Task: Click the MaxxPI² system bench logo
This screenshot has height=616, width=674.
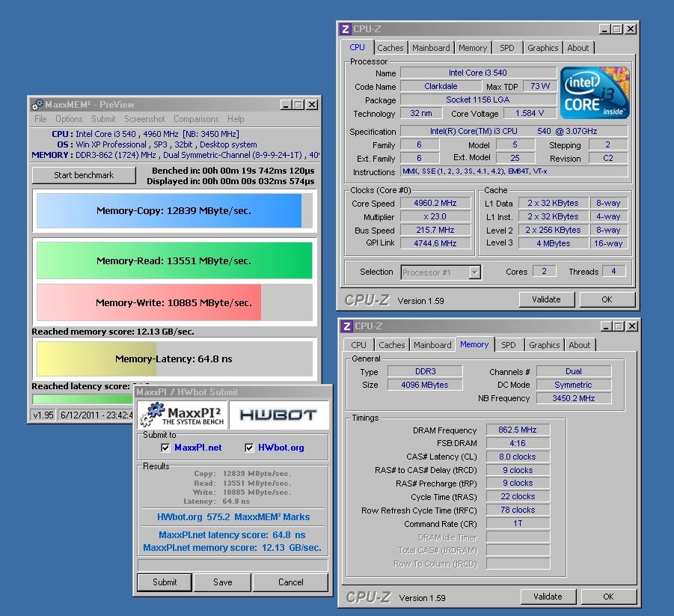Action: [x=183, y=415]
